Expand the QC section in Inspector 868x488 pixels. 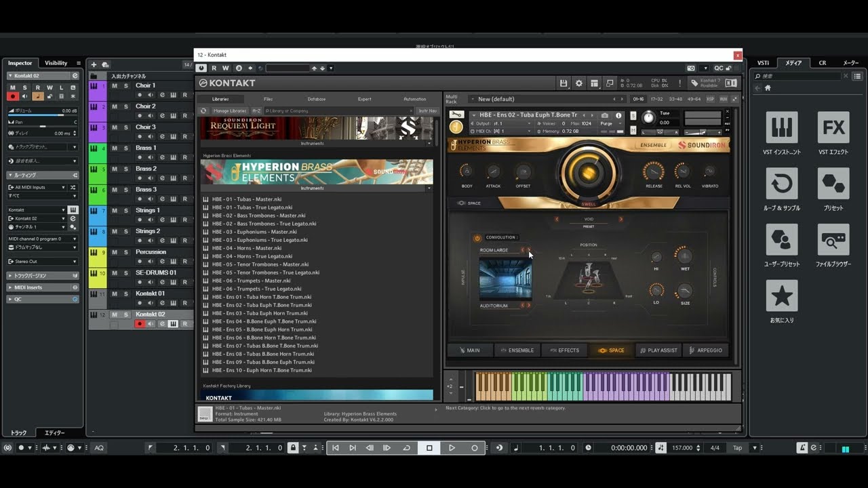(43, 299)
